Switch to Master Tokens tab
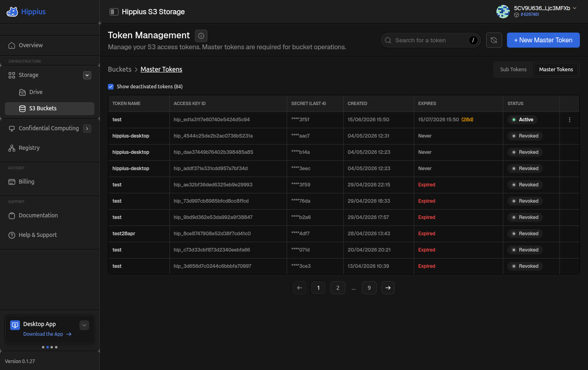Image resolution: width=588 pixels, height=370 pixels. (556, 69)
